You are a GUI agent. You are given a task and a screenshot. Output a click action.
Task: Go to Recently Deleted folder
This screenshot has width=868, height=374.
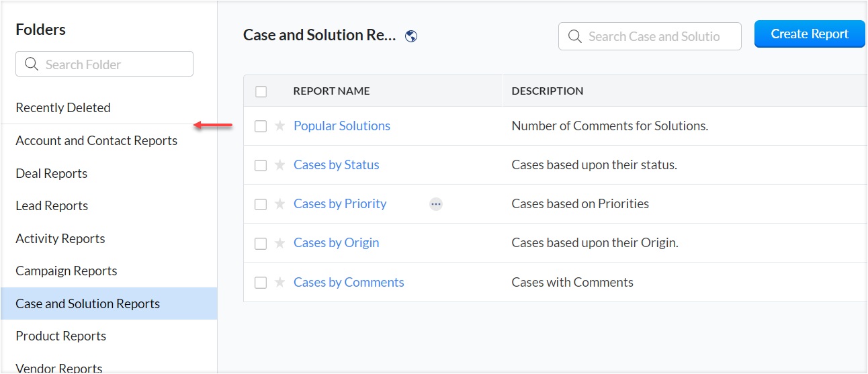(63, 107)
